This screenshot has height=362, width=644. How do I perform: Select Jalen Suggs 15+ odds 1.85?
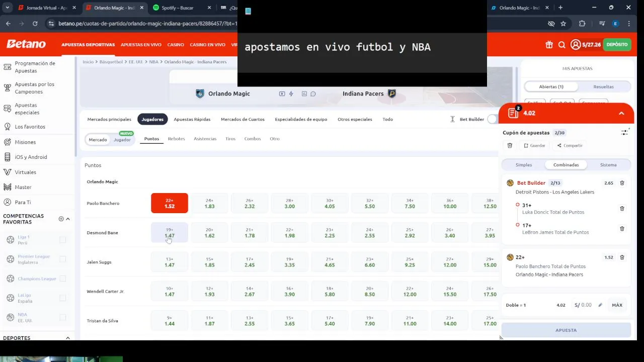click(x=209, y=262)
